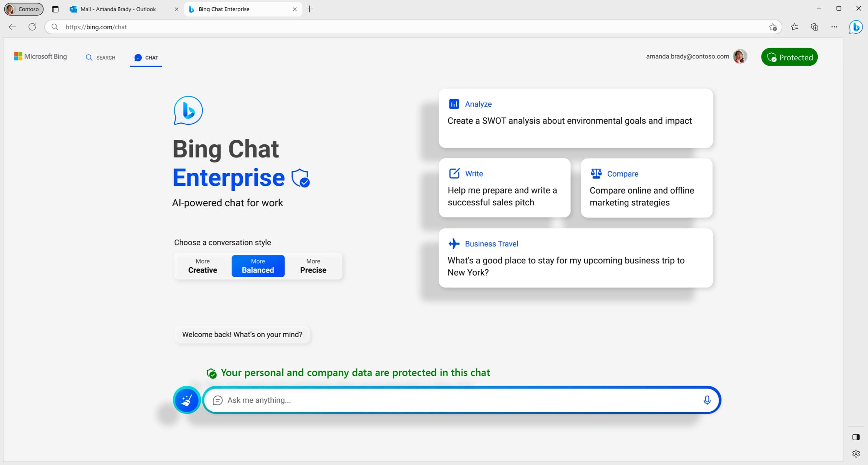Choose the More Creative conversation style

(203, 266)
